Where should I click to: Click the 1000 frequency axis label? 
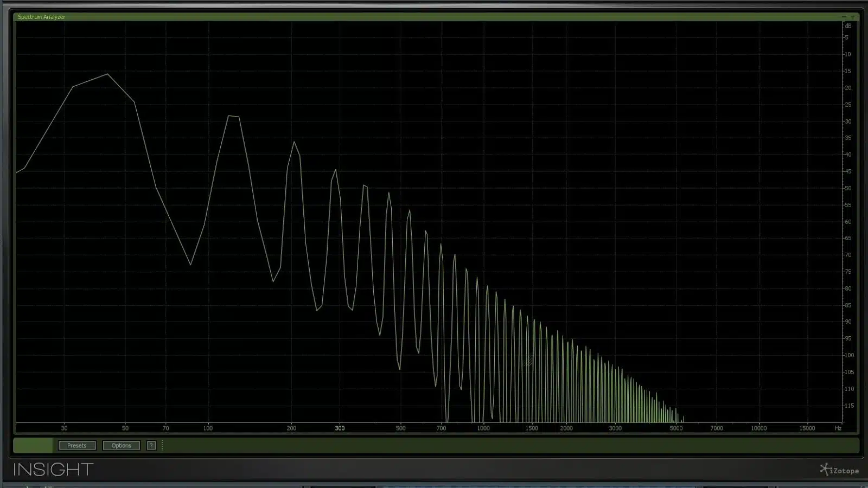coord(483,428)
